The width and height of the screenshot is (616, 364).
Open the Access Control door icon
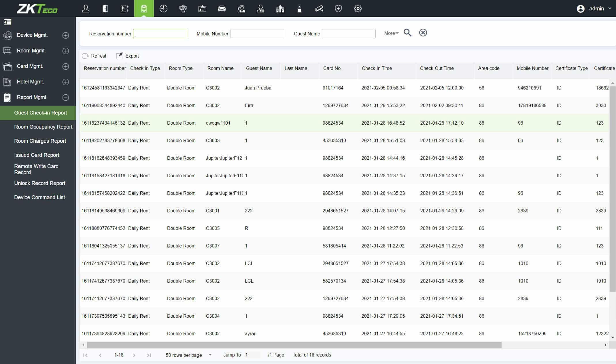105,9
